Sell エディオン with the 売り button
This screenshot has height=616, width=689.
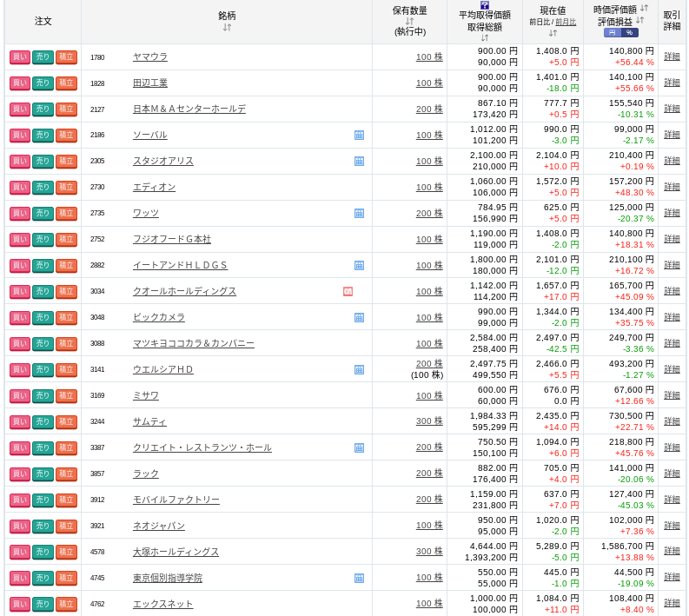click(x=43, y=187)
